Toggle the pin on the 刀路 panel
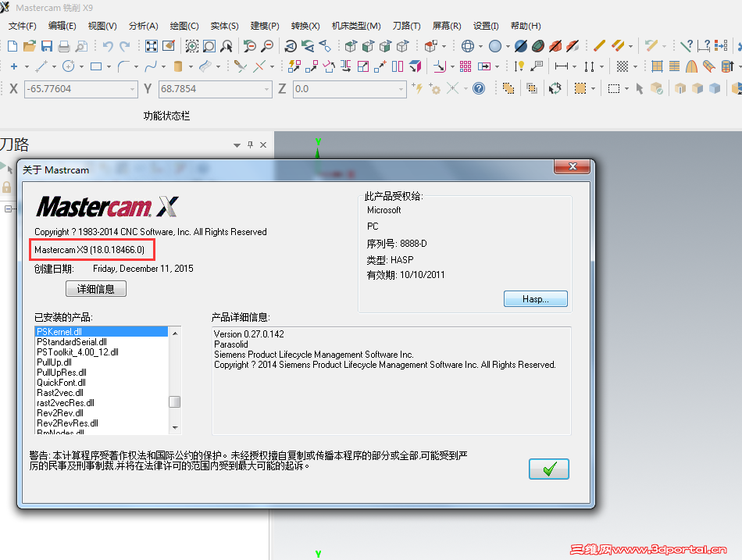 click(x=251, y=144)
